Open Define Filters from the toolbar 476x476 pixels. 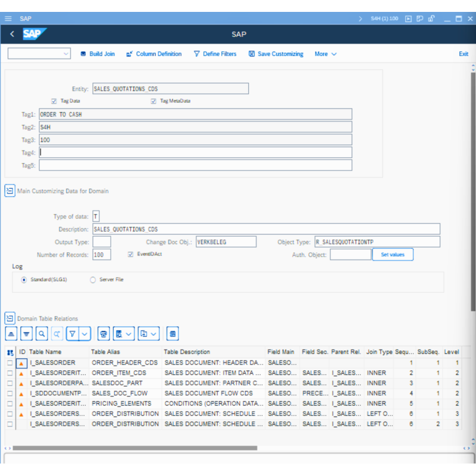click(215, 54)
